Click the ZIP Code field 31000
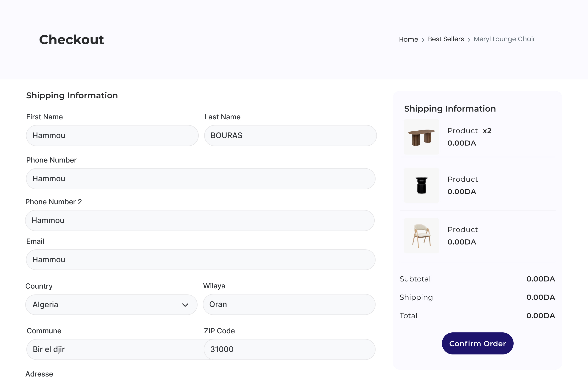 (x=290, y=349)
